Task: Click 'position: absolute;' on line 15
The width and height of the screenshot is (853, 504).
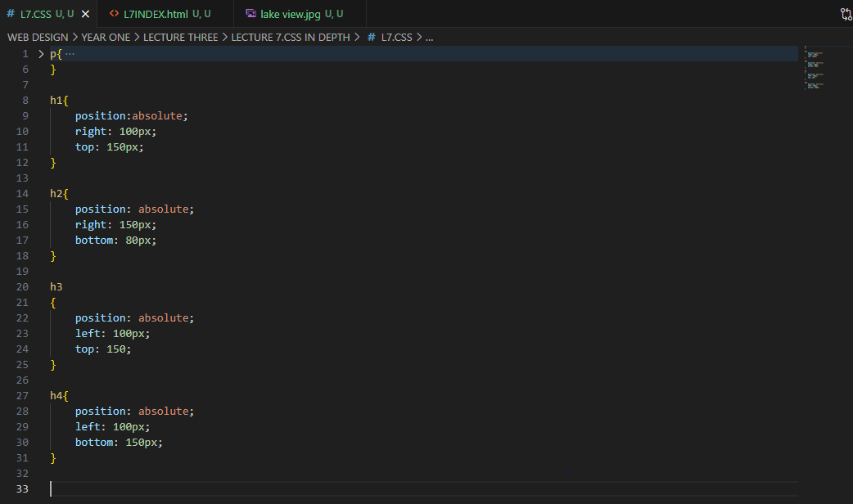Action: click(x=134, y=209)
